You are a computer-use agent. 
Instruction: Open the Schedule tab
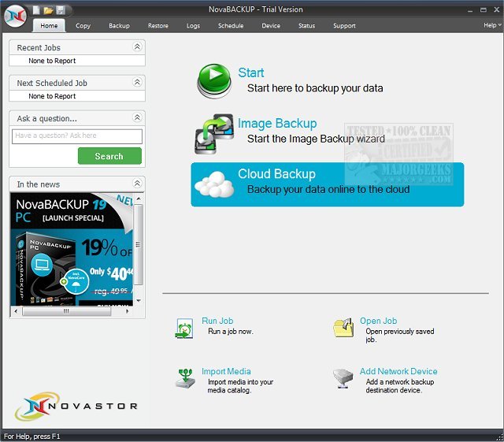pyautogui.click(x=231, y=26)
